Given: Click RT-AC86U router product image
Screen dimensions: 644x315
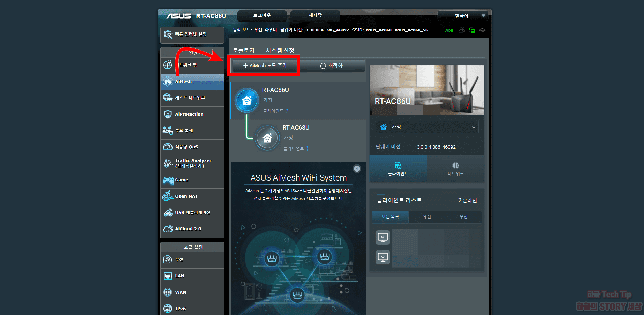Looking at the screenshot, I should [427, 90].
